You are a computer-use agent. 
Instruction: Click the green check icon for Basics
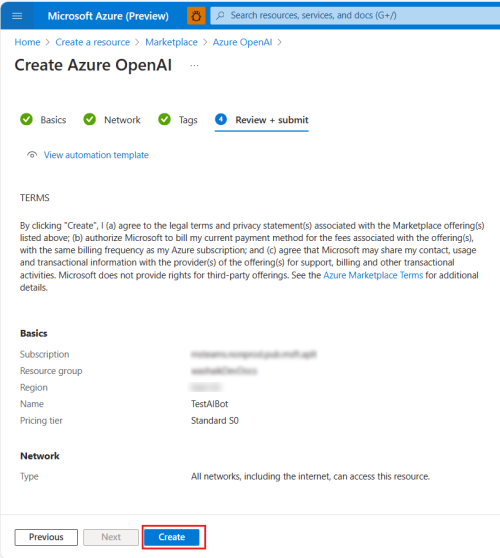(26, 119)
